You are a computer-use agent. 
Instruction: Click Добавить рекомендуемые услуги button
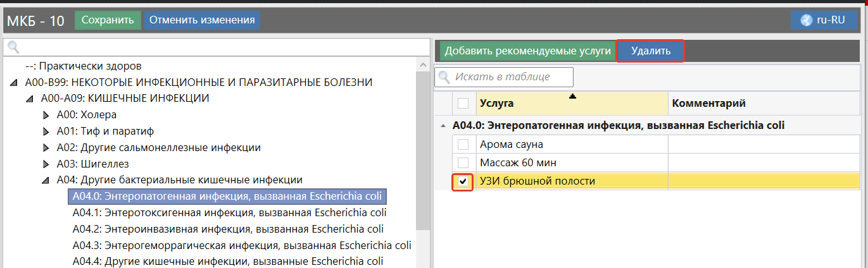pos(527,51)
